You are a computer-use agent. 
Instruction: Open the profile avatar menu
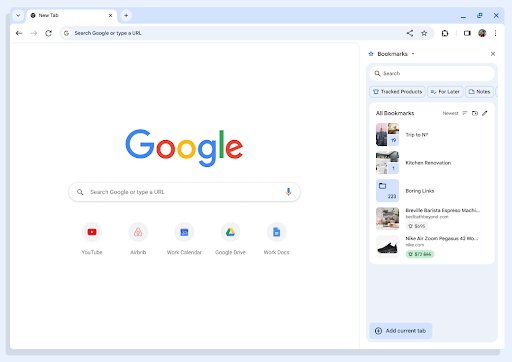482,33
